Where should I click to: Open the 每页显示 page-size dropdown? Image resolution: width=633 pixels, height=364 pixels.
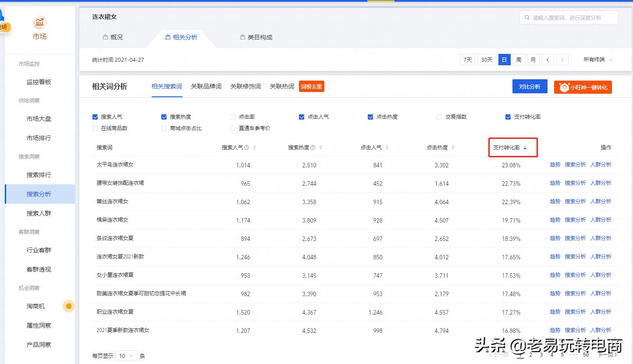pyautogui.click(x=126, y=356)
